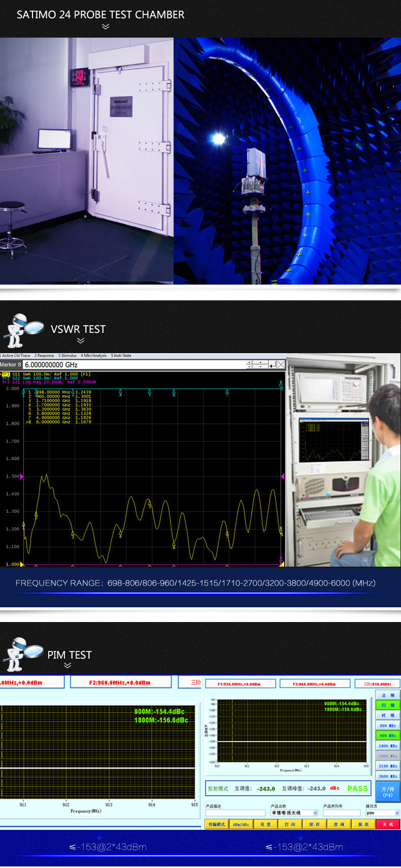Expand the chevron below VSWR TEST
The width and height of the screenshot is (401, 868).
click(x=80, y=341)
